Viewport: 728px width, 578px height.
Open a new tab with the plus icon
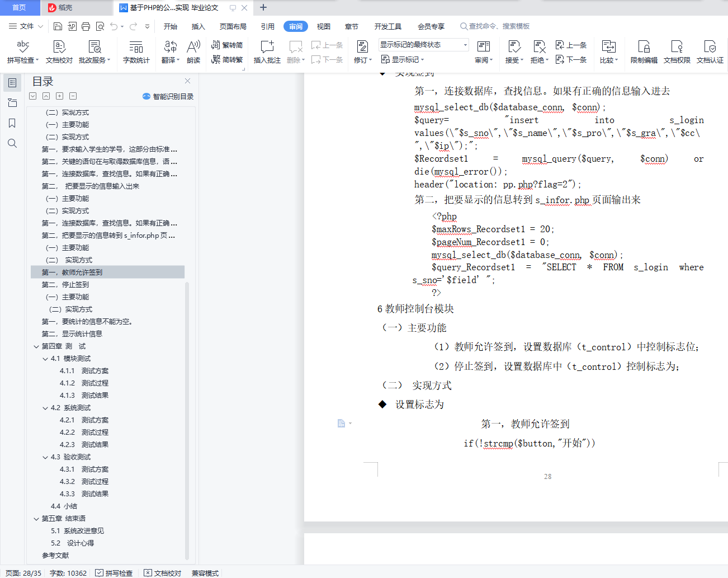point(263,8)
